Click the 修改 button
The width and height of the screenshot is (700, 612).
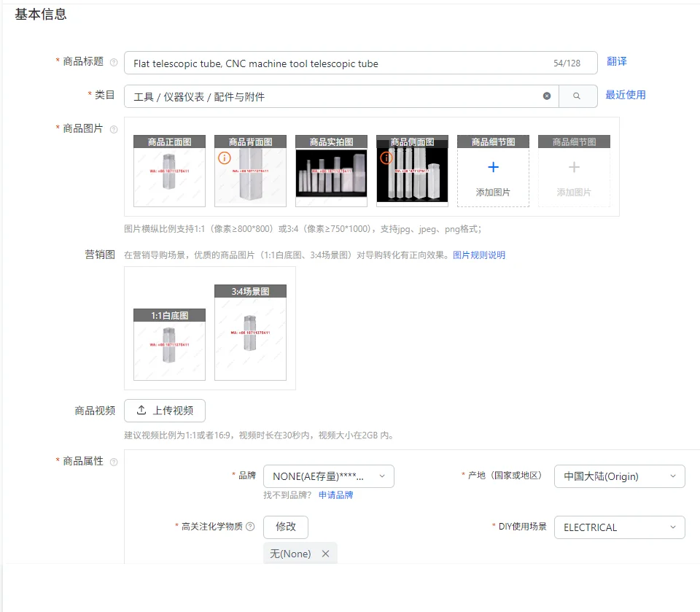click(x=286, y=527)
